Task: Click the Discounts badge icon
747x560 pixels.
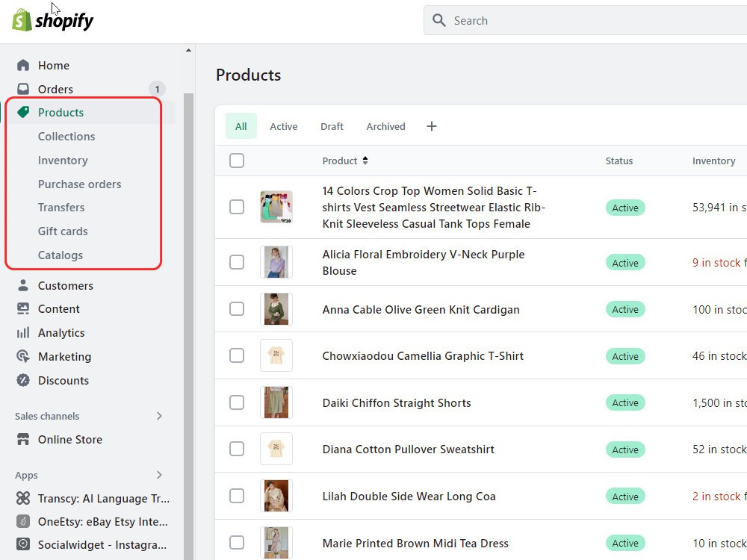Action: click(x=23, y=380)
